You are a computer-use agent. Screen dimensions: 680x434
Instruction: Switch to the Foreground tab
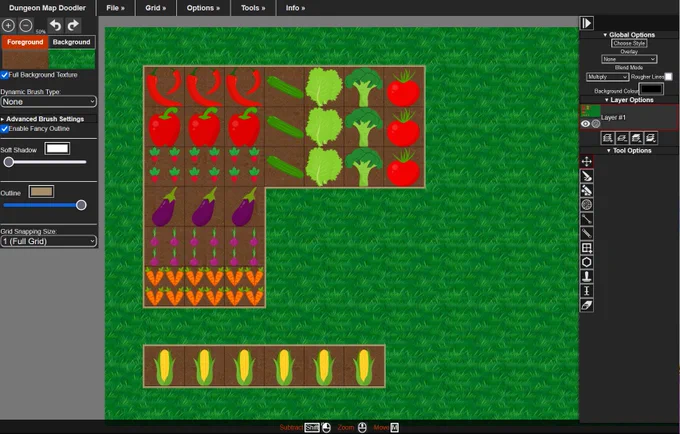point(25,42)
